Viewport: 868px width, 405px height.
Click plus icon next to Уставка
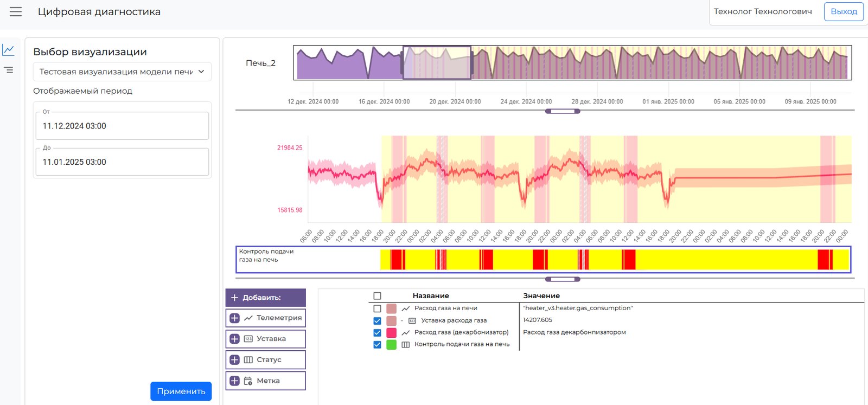click(234, 339)
